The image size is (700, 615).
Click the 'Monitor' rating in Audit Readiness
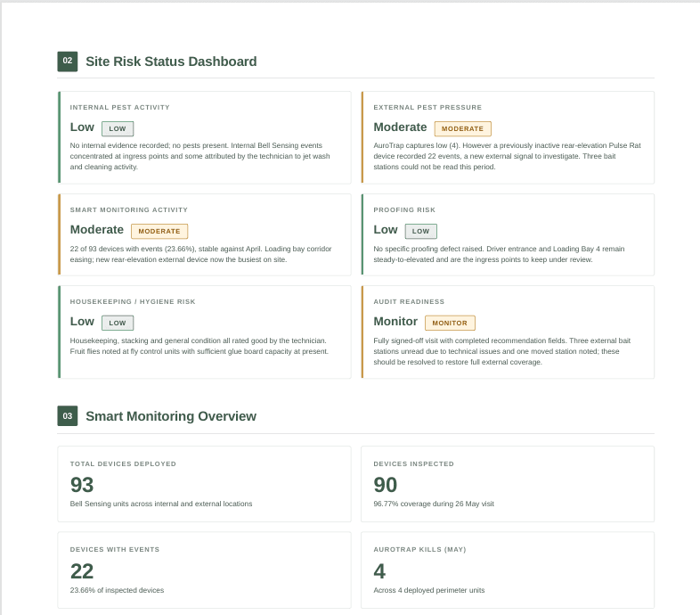pyautogui.click(x=395, y=322)
